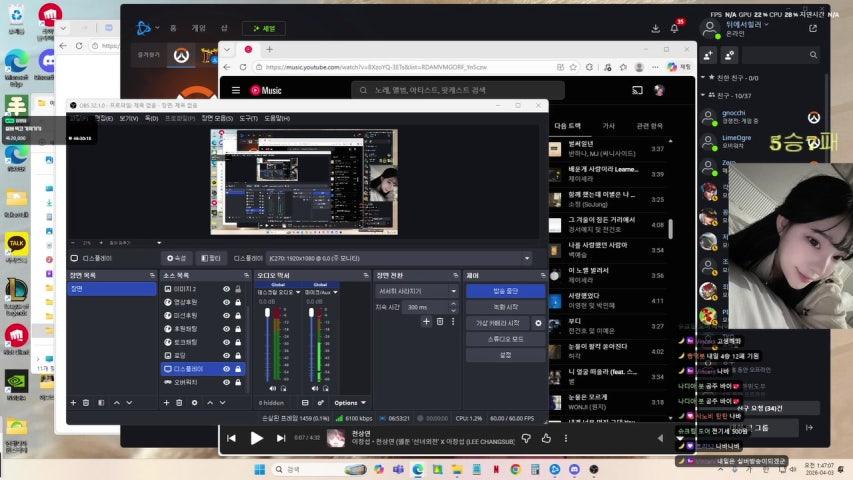Skip to next track in YouTube Music

click(282, 438)
